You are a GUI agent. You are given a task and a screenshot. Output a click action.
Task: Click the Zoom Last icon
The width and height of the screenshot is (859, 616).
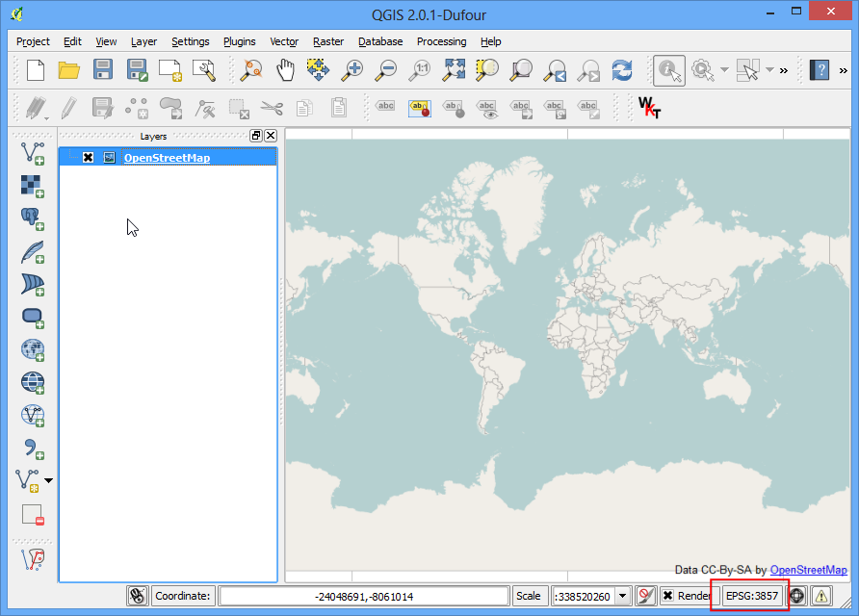[x=555, y=70]
